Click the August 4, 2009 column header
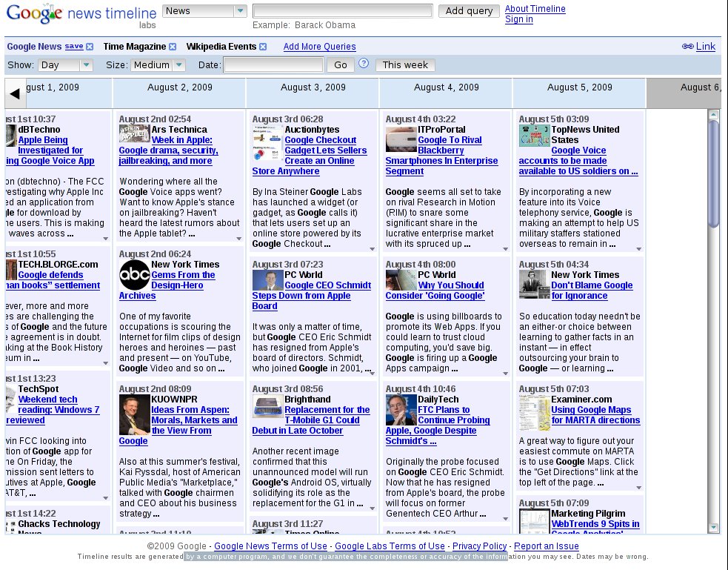Viewport: 728px width, 570px height. (x=446, y=93)
